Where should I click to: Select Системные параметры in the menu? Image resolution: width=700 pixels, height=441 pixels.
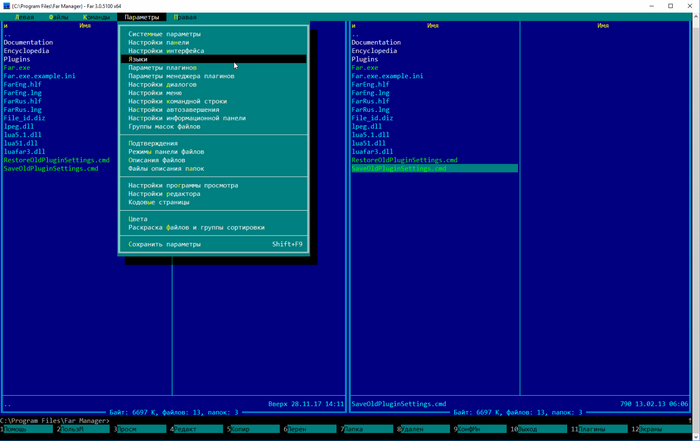coord(164,34)
